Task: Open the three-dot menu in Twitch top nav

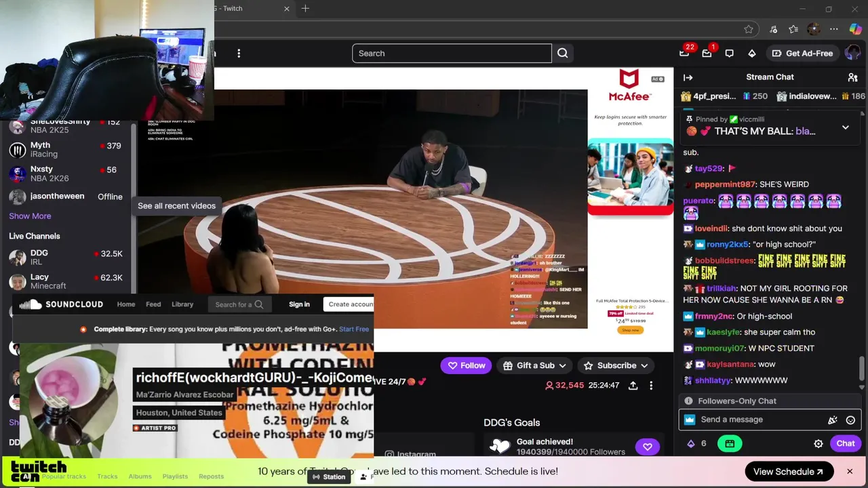Action: click(x=239, y=53)
